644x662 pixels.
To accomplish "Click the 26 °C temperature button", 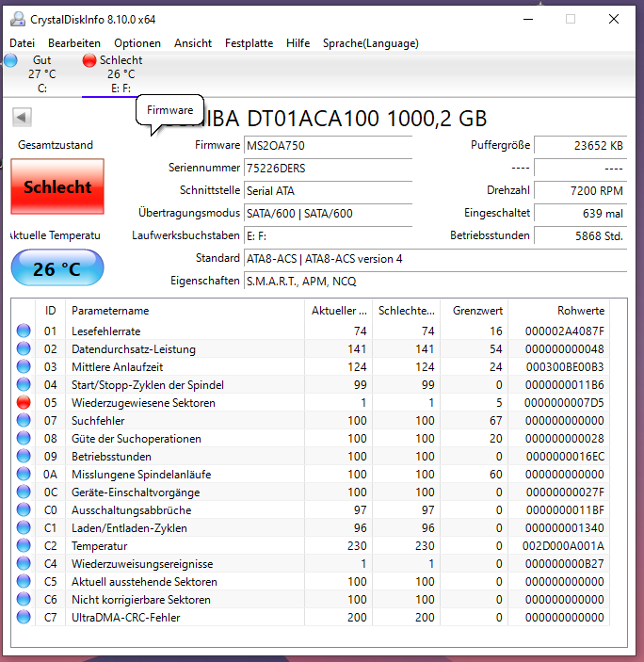I will [57, 268].
